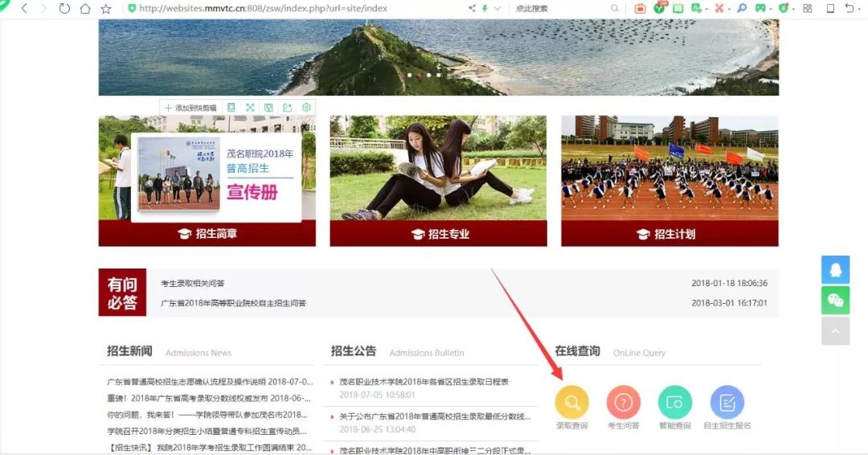Expand the dropdown arrow beside the address bar lightning icon

point(498,9)
